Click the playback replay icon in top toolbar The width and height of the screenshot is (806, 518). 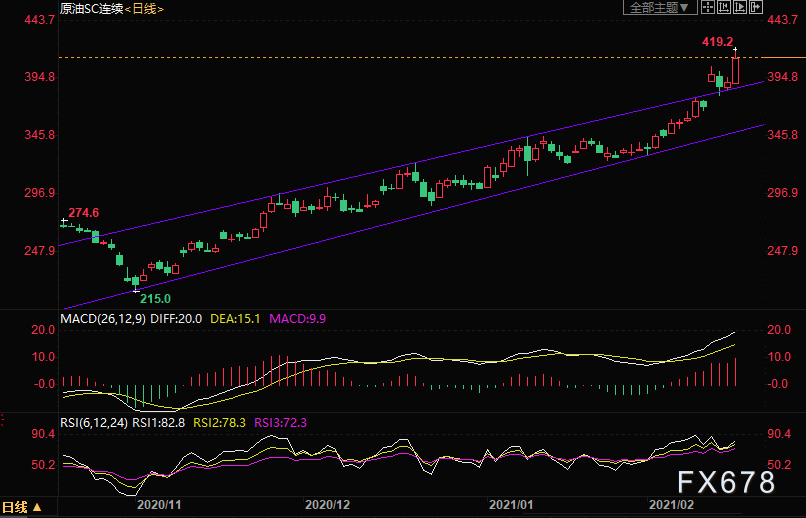click(740, 8)
